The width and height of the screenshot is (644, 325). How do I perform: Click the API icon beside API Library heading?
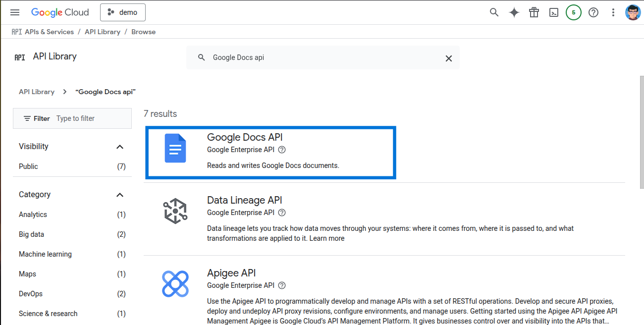pos(20,57)
